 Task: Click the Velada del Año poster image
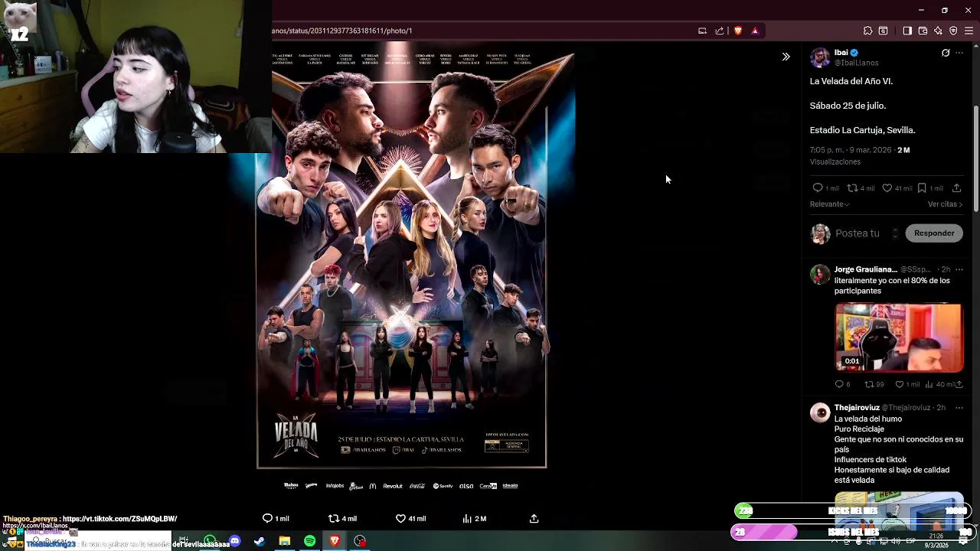coord(402,260)
